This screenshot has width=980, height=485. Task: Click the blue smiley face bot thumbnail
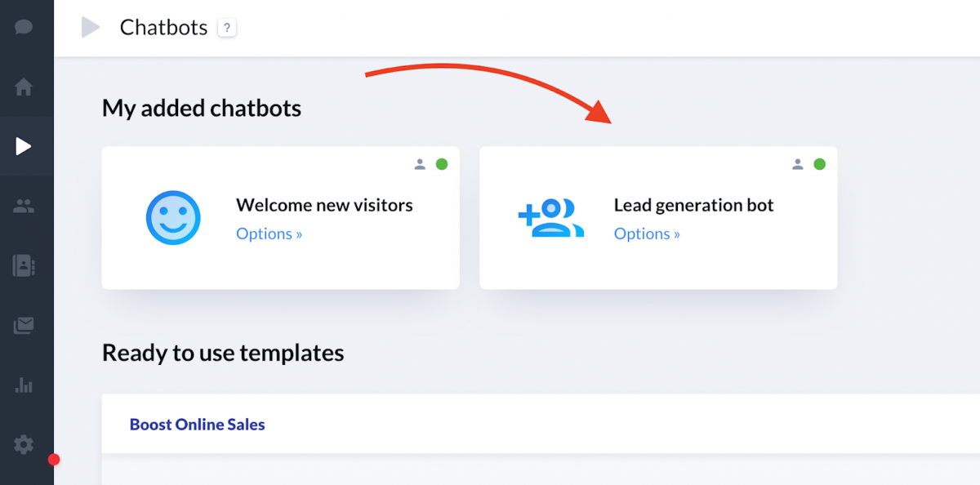click(173, 217)
